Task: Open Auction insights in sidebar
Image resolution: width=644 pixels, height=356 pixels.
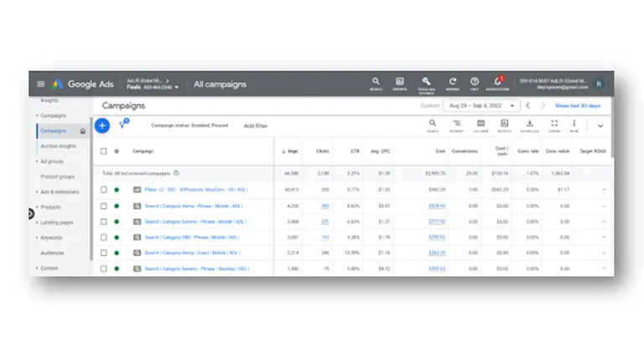Action: pyautogui.click(x=59, y=146)
